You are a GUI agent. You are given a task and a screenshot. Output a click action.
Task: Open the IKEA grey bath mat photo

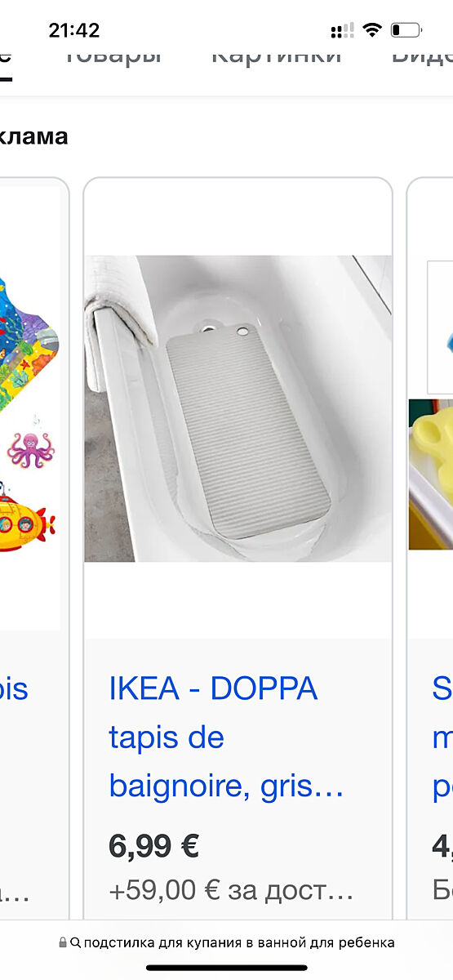pyautogui.click(x=238, y=408)
